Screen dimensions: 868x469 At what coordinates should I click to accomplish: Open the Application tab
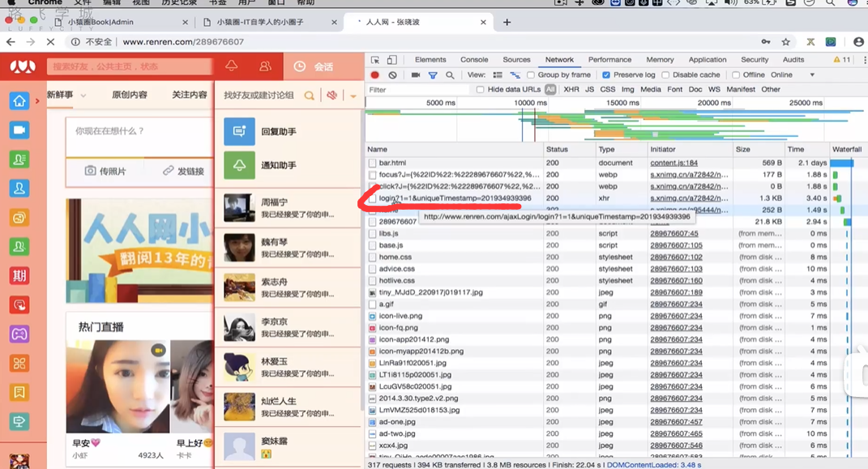point(708,60)
